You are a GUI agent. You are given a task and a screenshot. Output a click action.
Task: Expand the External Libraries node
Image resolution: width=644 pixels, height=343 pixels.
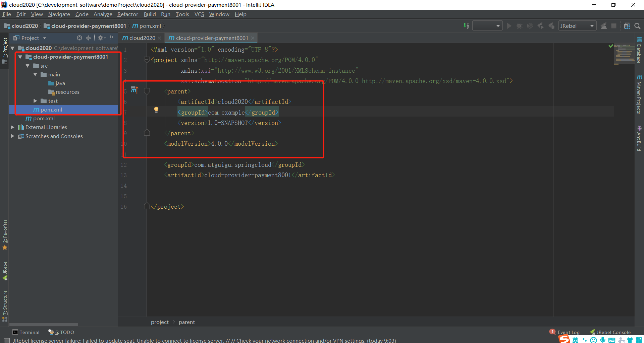12,127
